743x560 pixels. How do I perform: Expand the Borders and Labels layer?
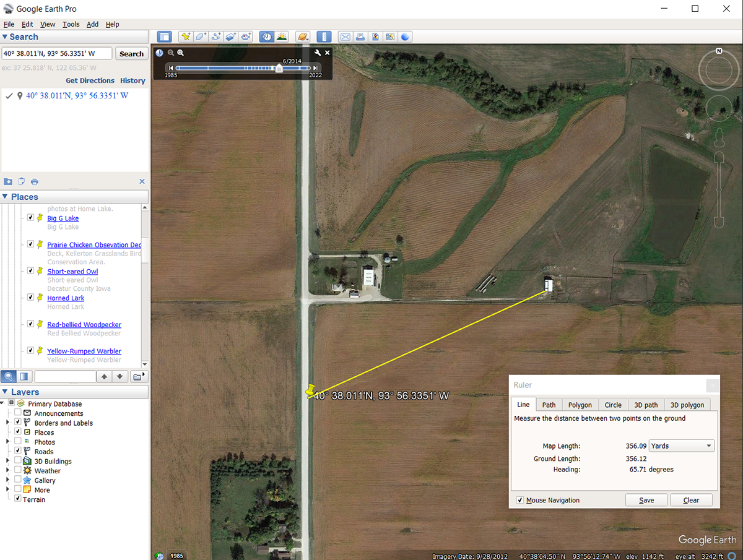click(8, 423)
